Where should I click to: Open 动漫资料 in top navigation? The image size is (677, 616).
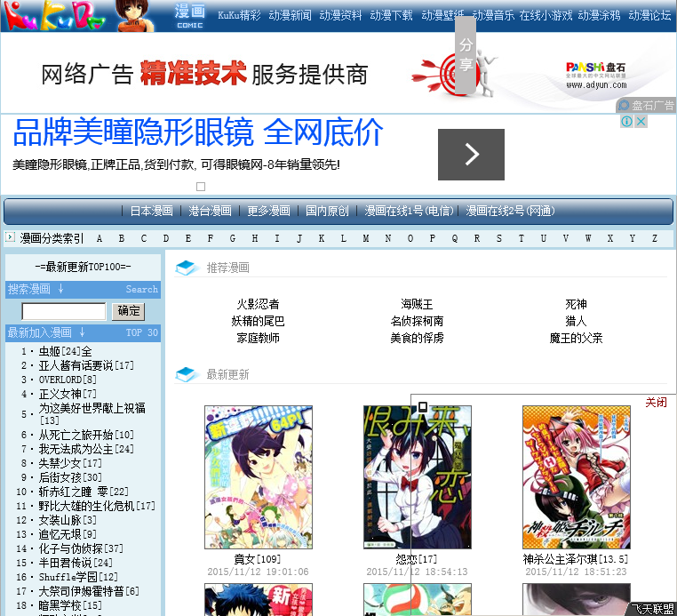[340, 15]
